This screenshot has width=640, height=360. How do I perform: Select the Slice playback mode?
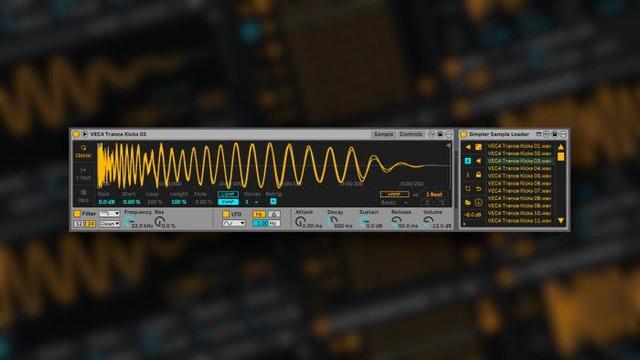point(83,196)
